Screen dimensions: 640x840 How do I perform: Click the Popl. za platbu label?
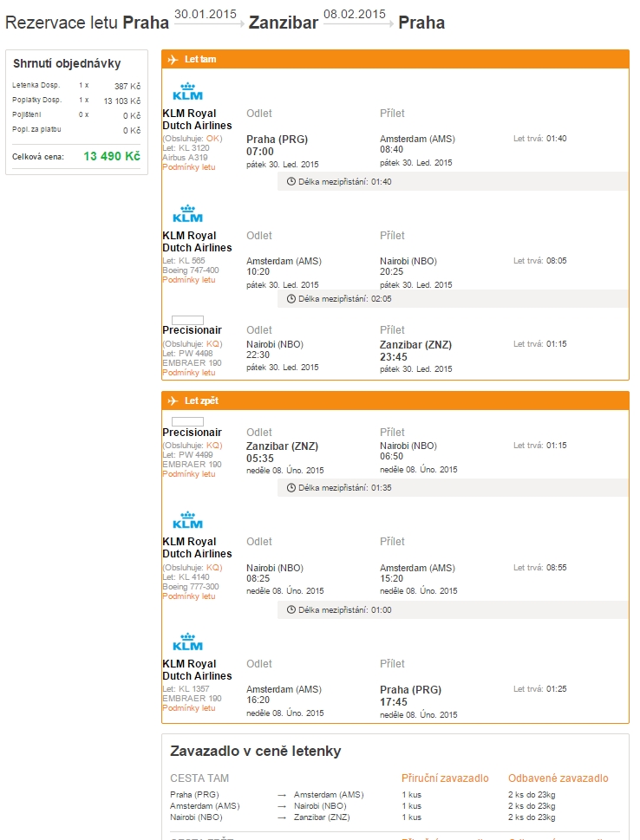click(x=36, y=129)
